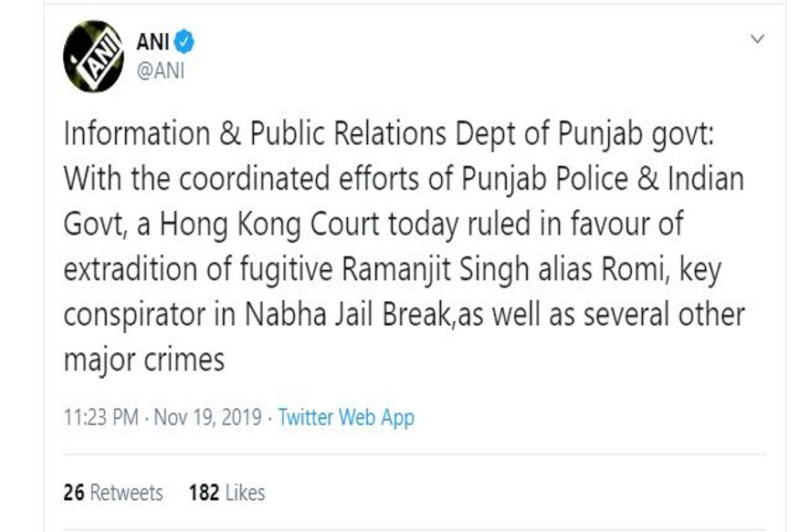Open the ANI display name link
The height and width of the screenshot is (532, 799).
tap(152, 42)
